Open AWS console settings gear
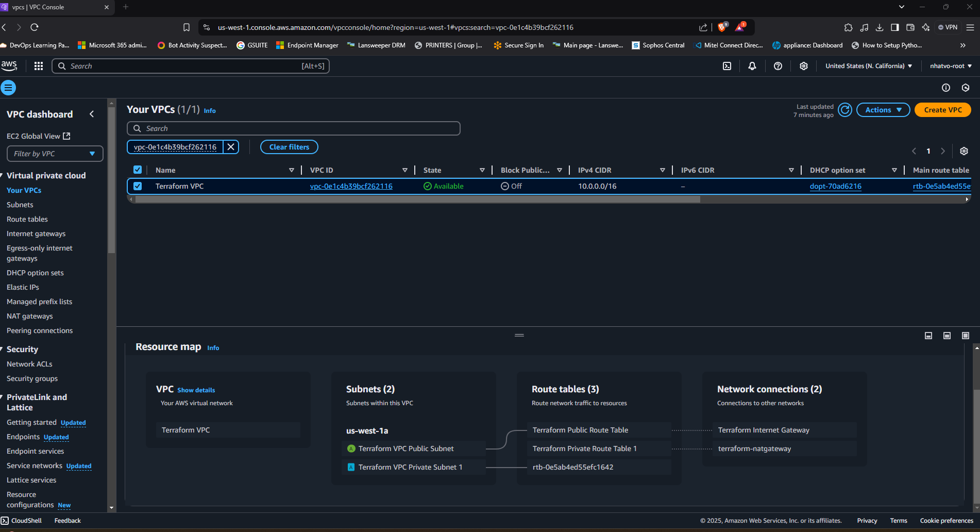 804,66
